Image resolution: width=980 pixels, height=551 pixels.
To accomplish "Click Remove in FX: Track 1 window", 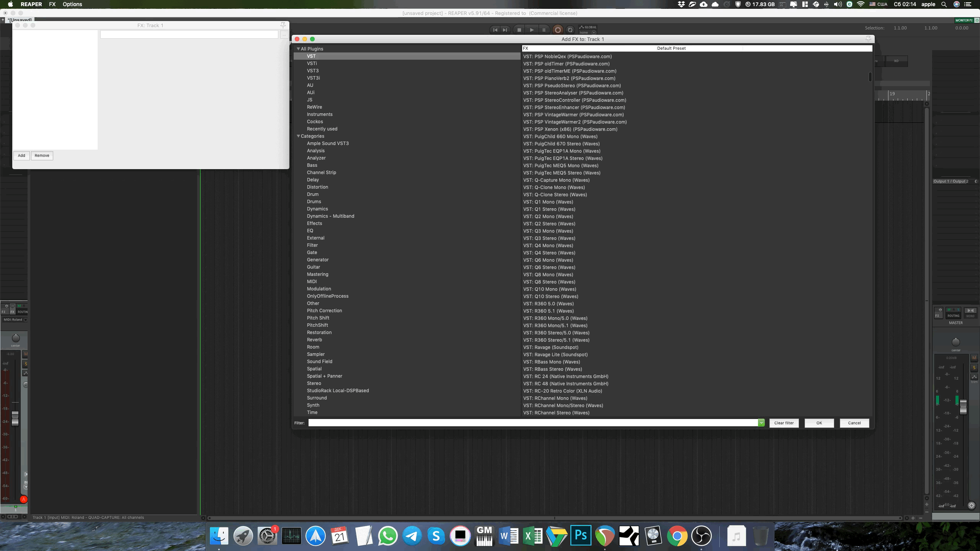I will [x=42, y=155].
